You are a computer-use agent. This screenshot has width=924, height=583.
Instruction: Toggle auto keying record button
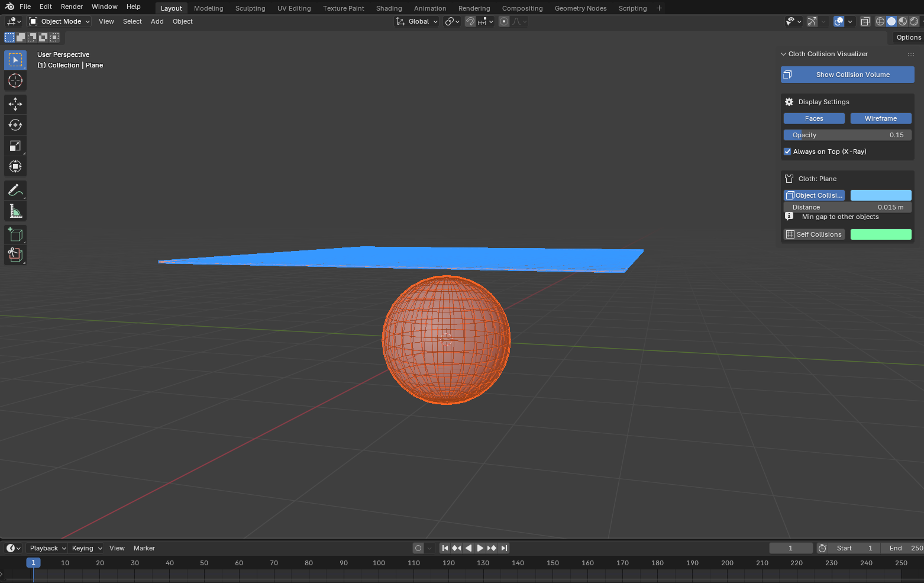click(x=418, y=548)
